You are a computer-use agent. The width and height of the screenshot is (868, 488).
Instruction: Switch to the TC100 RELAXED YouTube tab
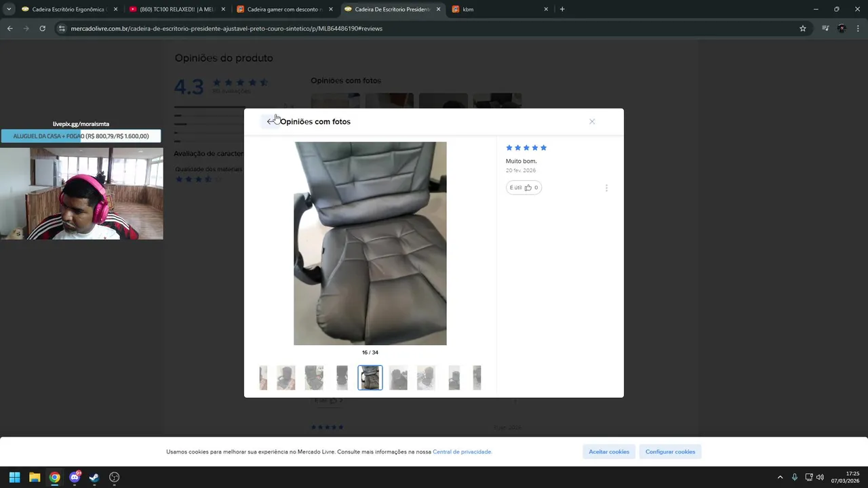click(176, 9)
